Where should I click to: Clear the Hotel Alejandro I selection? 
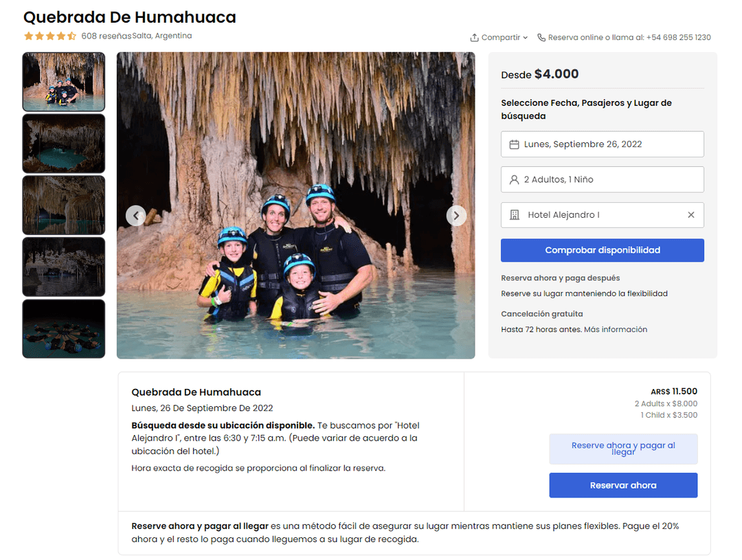tap(691, 215)
